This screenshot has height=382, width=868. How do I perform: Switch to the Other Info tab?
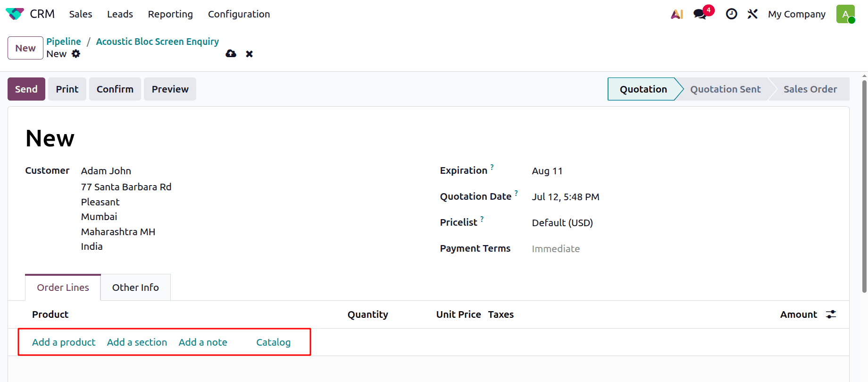tap(135, 288)
